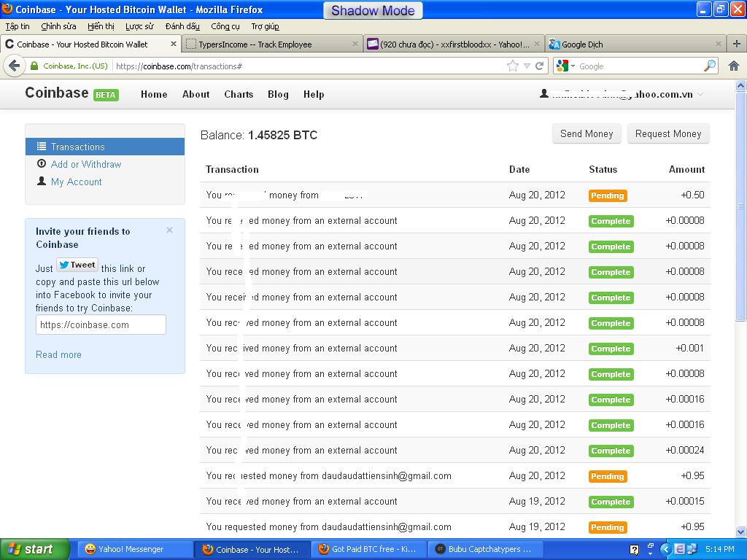Open the Tập tin menu
Viewport: 747px width, 560px height.
coord(18,26)
